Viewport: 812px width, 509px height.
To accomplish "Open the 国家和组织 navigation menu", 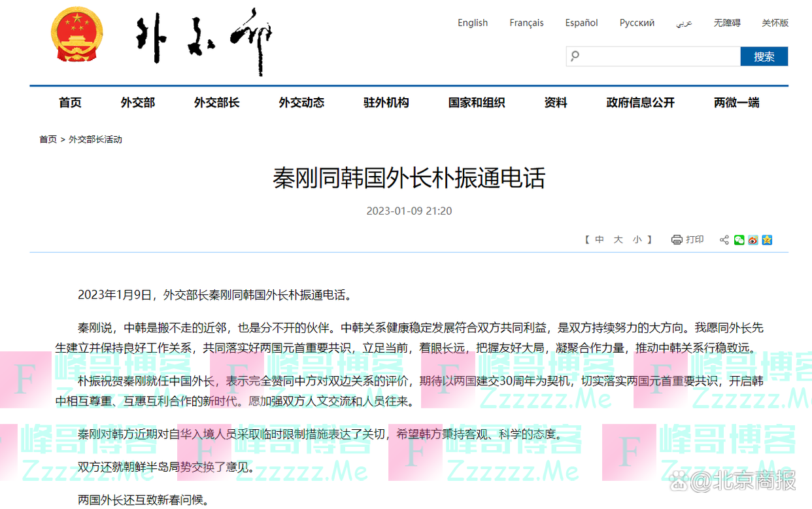I will (x=476, y=103).
